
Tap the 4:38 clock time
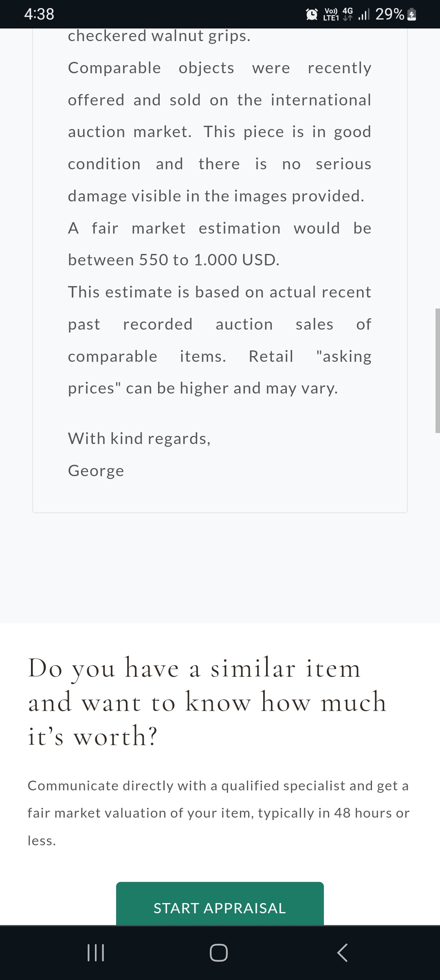39,14
